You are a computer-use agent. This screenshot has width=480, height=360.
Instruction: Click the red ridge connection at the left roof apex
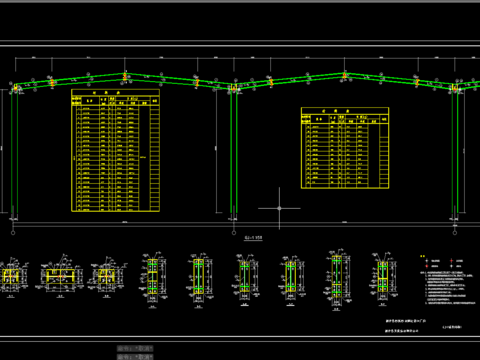pos(125,76)
